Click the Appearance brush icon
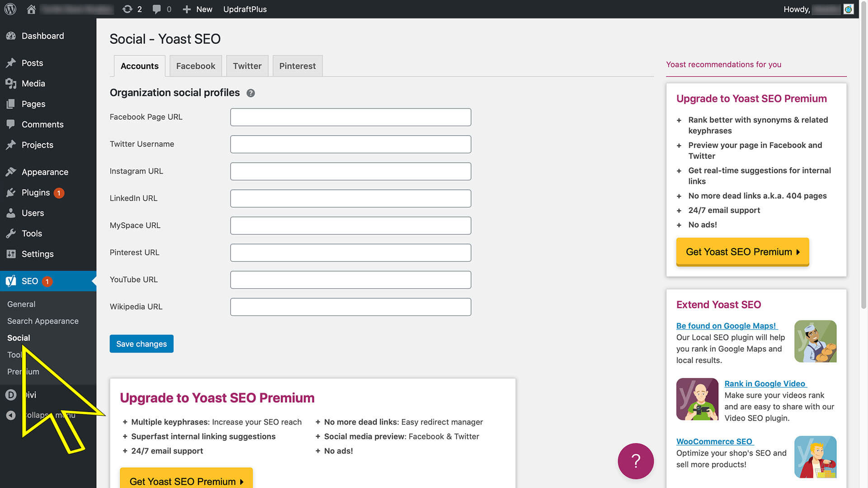 click(x=11, y=172)
